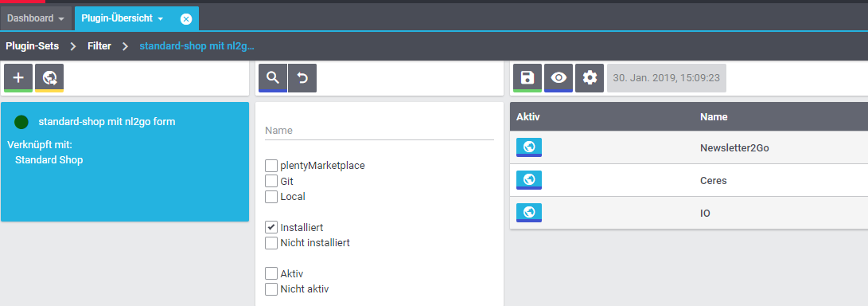Go to Plugin-Sets breadcrumb
This screenshot has width=868, height=306.
tap(32, 46)
